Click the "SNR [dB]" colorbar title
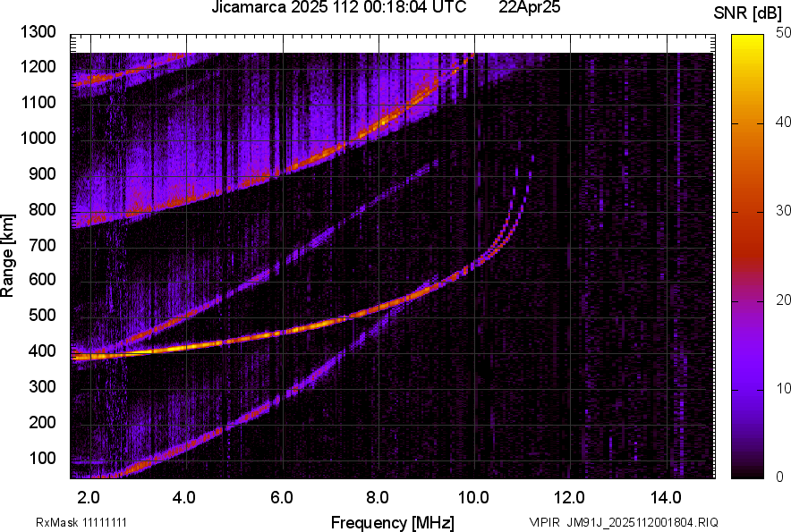This screenshot has height=532, width=791. click(748, 13)
